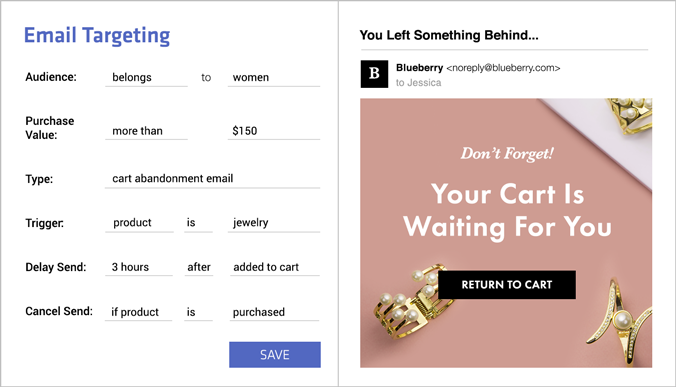The image size is (676, 387).
Task: Click the 'Your Cart Is Waiting For You' banner image
Action: pyautogui.click(x=506, y=233)
